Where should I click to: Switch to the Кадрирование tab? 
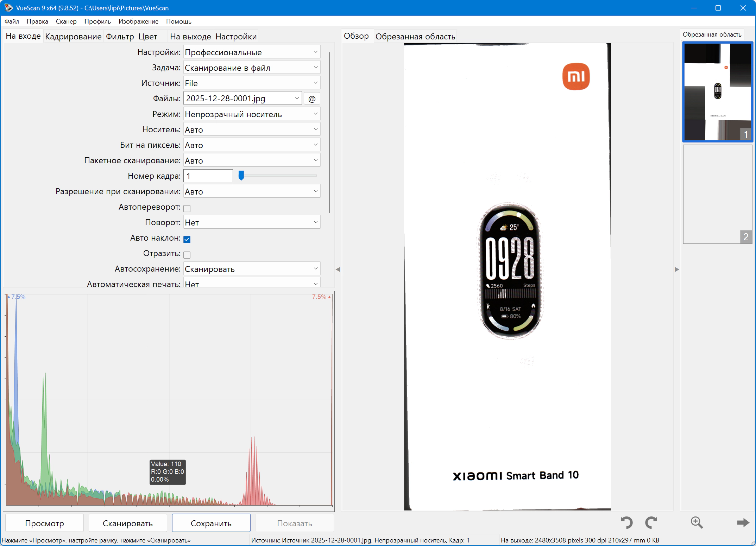coord(73,37)
